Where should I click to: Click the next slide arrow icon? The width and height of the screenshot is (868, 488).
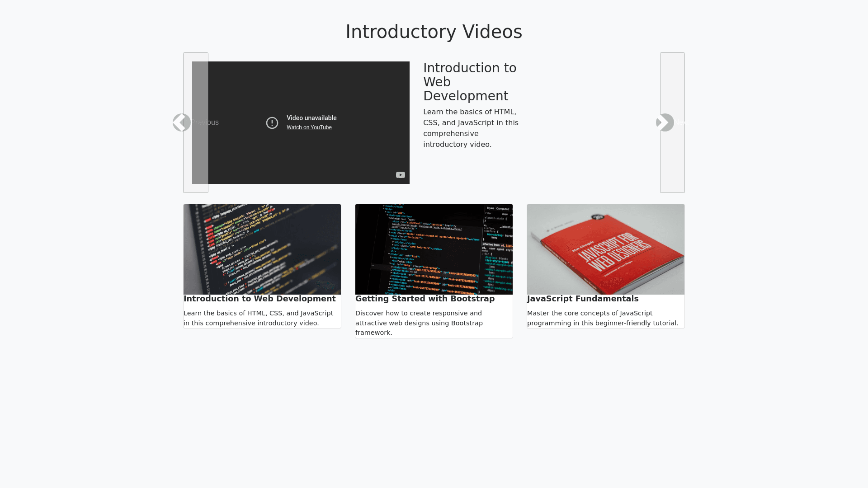pos(665,122)
